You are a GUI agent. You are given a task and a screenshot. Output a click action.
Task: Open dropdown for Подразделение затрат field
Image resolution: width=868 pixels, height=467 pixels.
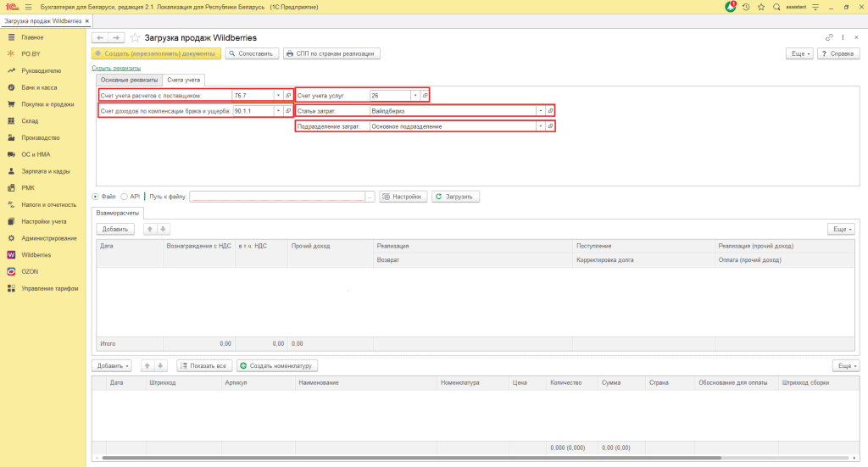(x=540, y=126)
